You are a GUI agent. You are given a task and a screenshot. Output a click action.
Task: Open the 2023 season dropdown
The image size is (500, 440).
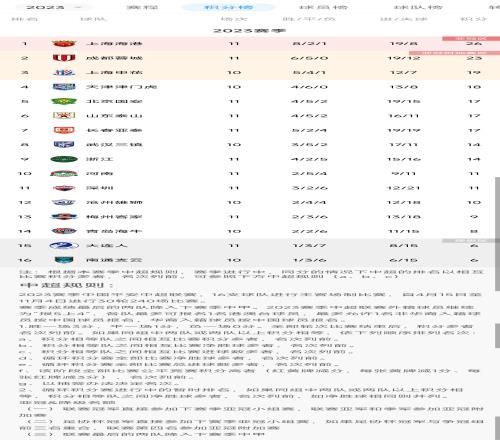[x=53, y=7]
